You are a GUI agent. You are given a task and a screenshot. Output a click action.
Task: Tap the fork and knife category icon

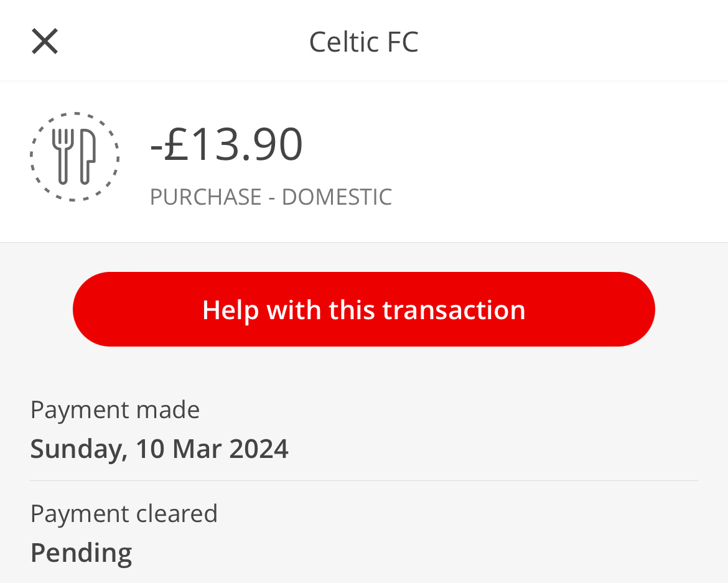tap(74, 156)
